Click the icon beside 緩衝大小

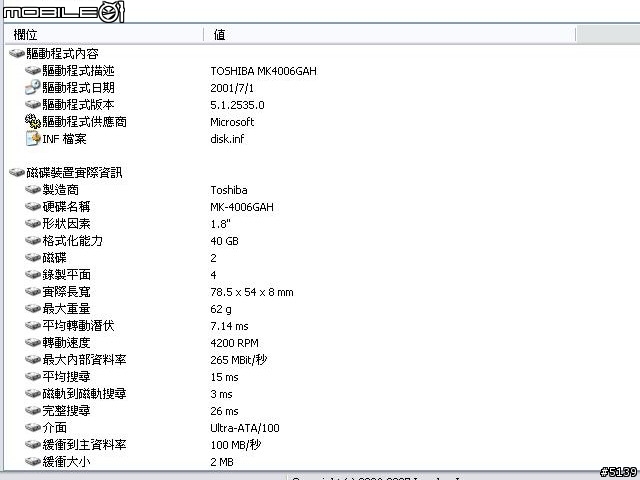(33, 461)
